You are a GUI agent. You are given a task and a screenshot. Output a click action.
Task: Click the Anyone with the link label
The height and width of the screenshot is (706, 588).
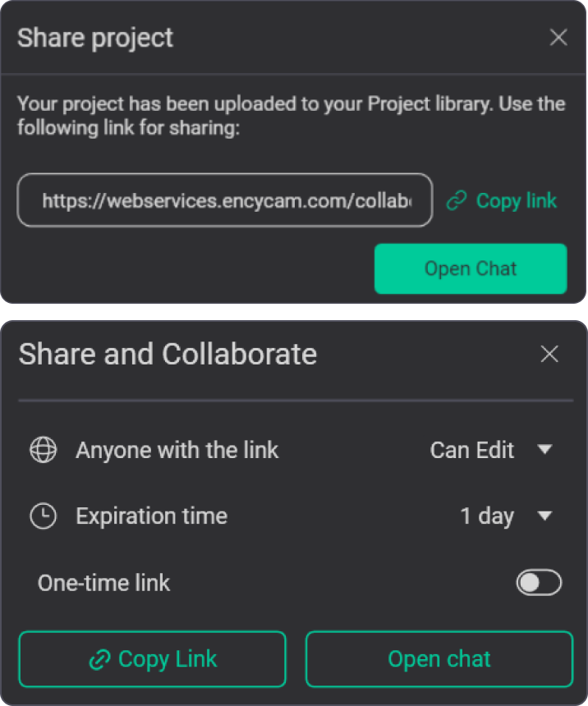click(177, 450)
